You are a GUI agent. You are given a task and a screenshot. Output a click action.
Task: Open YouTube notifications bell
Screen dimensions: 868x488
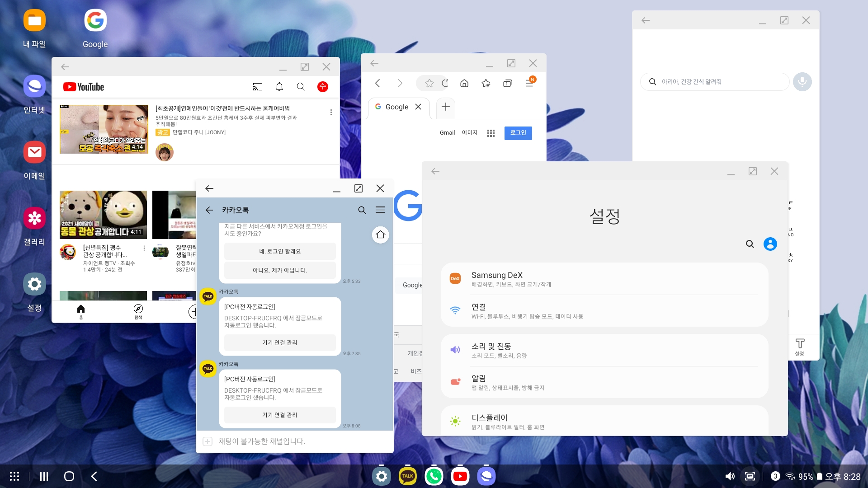pos(279,87)
